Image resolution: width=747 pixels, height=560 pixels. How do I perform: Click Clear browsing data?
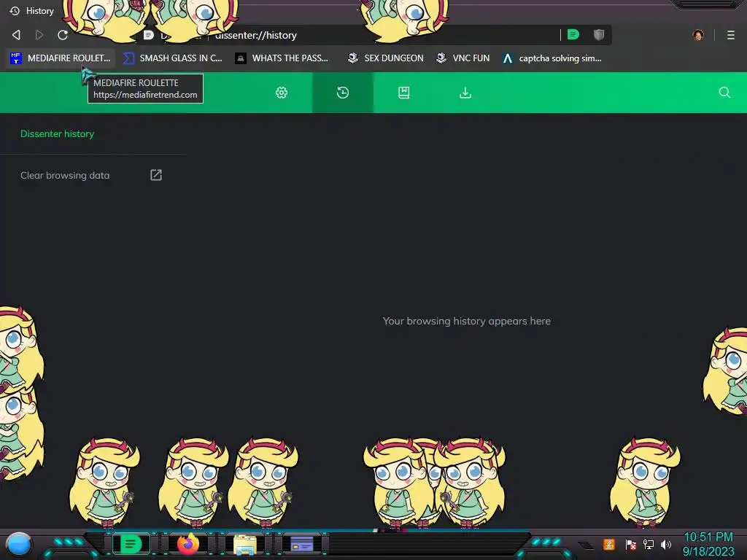click(65, 175)
